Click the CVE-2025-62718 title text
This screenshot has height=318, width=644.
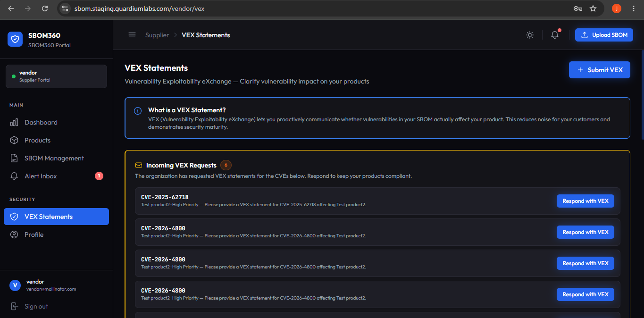[165, 197]
